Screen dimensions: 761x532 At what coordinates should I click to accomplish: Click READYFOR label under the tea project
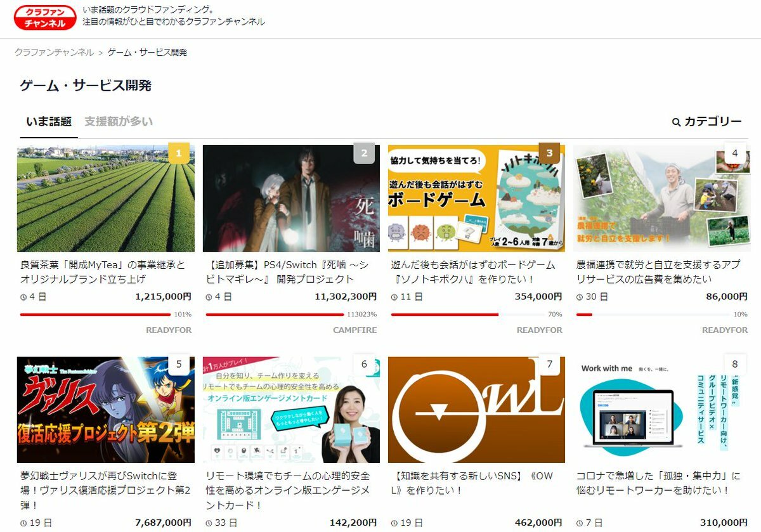pyautogui.click(x=169, y=330)
